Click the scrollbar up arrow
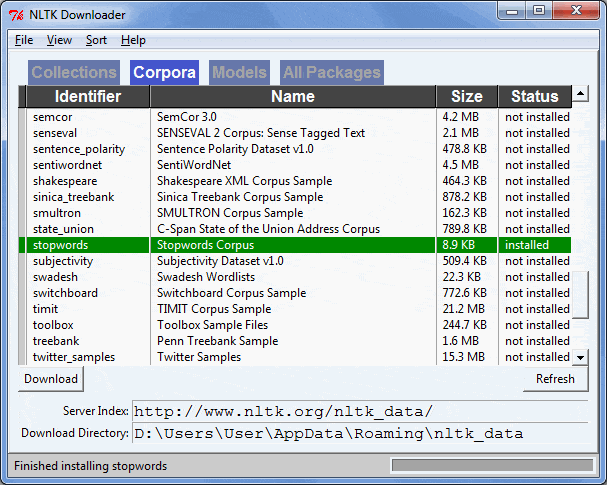Screen dimensions: 607x485 580,94
